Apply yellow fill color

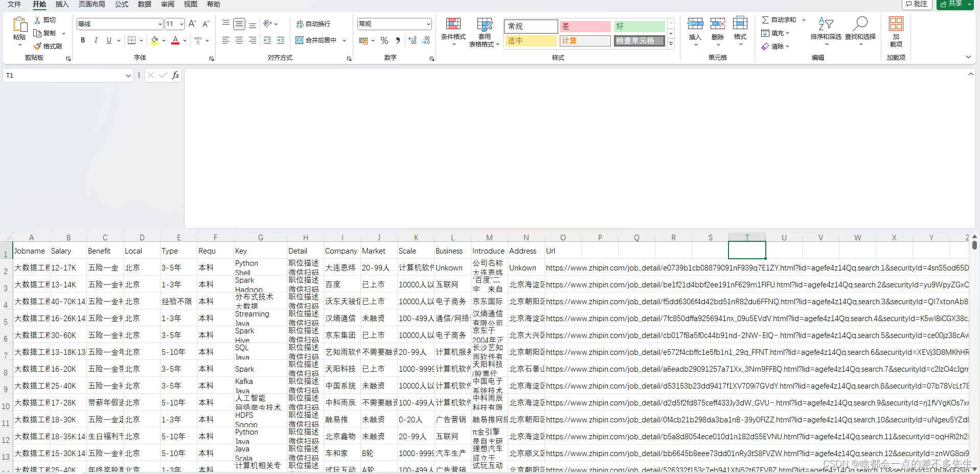coord(154,40)
